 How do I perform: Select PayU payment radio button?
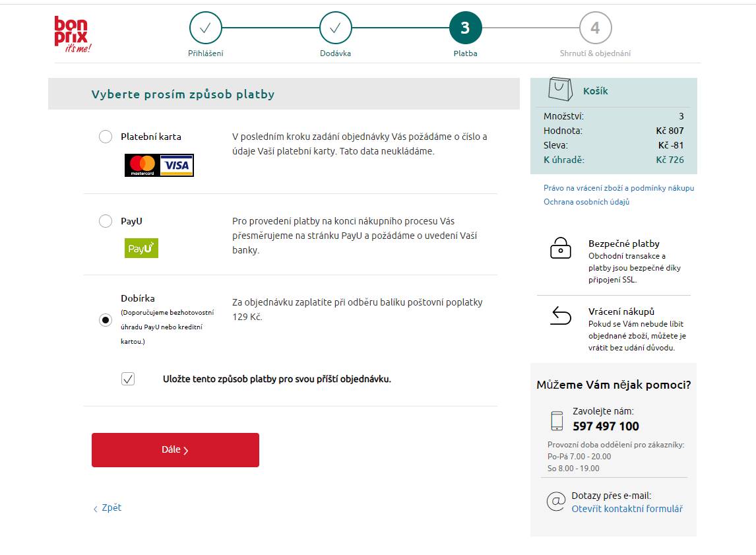106,221
